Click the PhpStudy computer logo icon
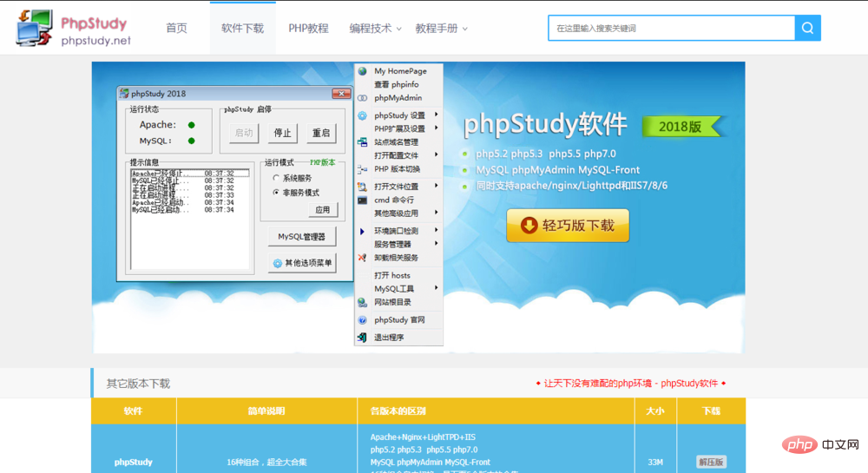This screenshot has height=473, width=868. point(35,28)
